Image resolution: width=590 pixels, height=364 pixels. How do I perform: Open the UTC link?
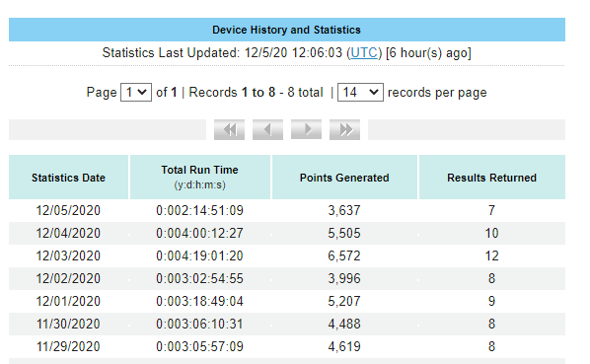364,53
